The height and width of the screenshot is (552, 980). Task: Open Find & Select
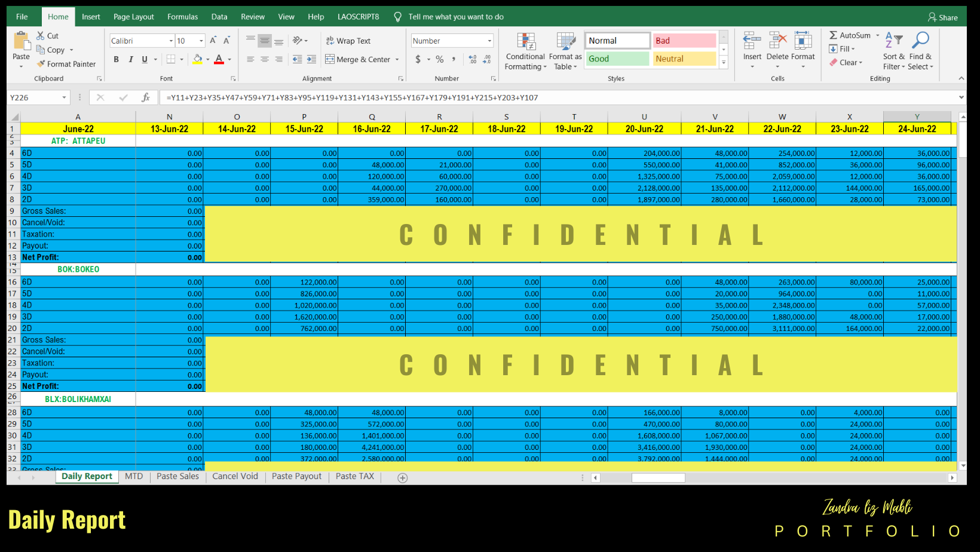pos(920,51)
